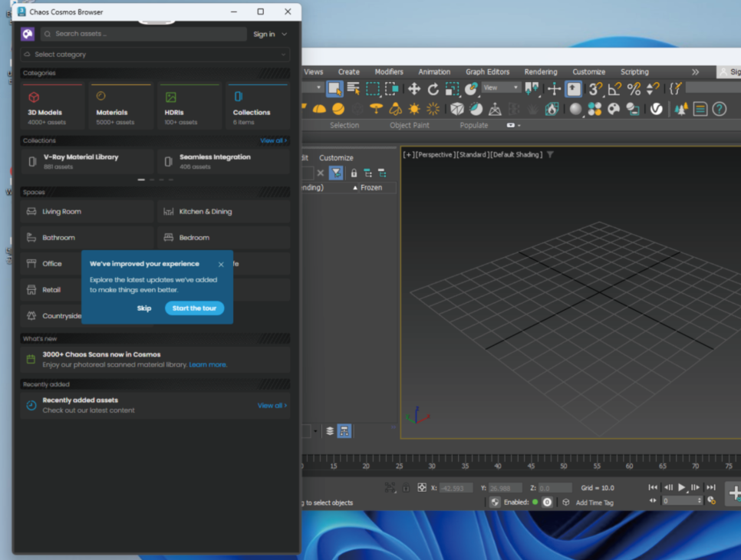This screenshot has height=560, width=741.
Task: Open the Modifiers menu
Action: [389, 72]
